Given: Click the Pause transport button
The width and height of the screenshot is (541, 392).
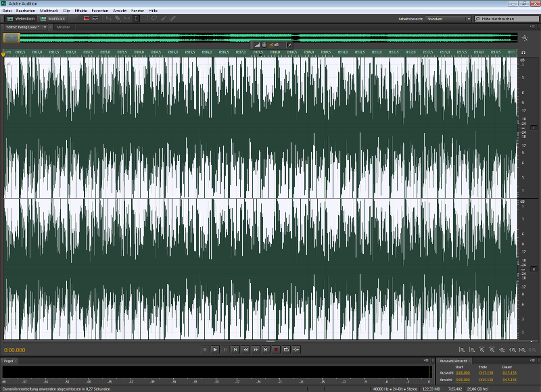Looking at the screenshot, I should [225, 349].
